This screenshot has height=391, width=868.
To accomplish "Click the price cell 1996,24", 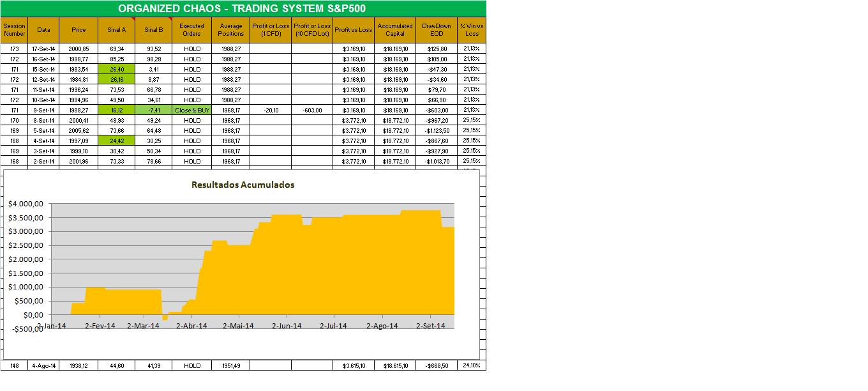I will [79, 89].
